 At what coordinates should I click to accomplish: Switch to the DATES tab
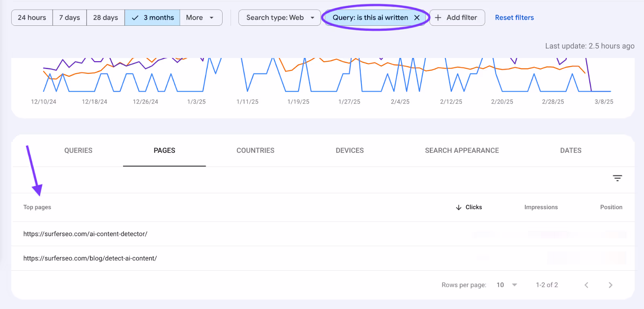[x=571, y=150]
